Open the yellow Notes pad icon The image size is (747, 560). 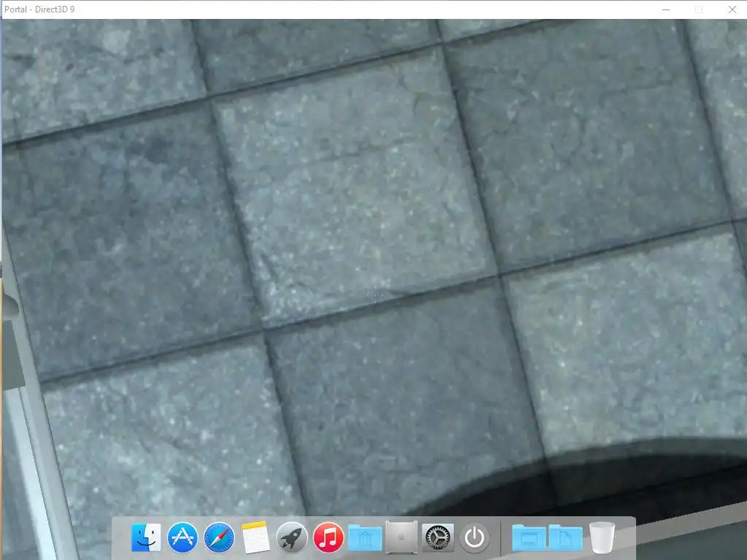(x=255, y=537)
